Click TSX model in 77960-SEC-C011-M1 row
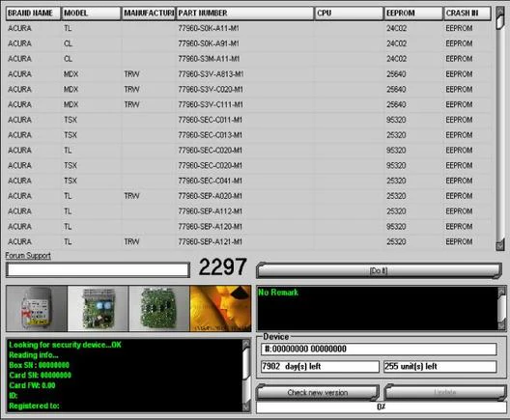Image resolution: width=510 pixels, height=420 pixels. tap(71, 120)
